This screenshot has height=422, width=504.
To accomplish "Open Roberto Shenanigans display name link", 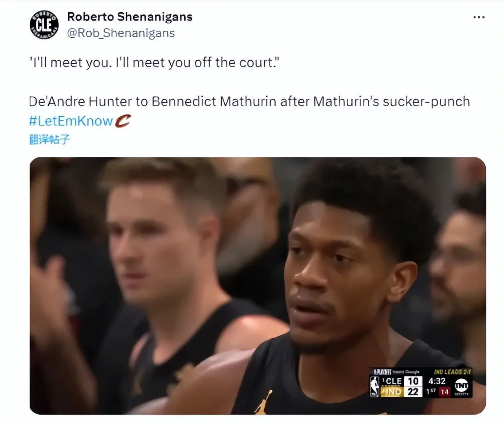I will (130, 17).
